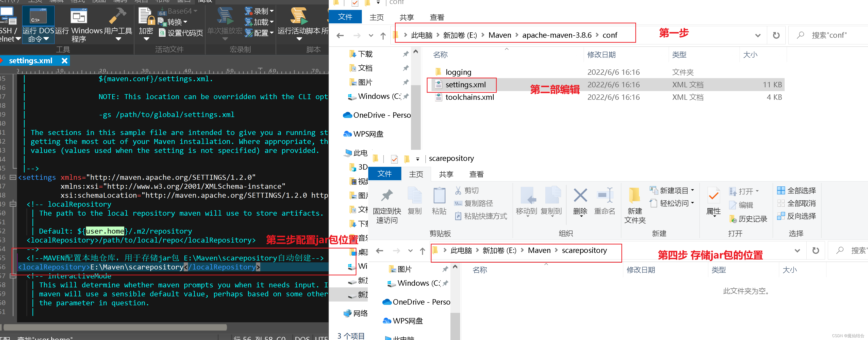Sort by Name (名称) column in conf

coord(440,55)
